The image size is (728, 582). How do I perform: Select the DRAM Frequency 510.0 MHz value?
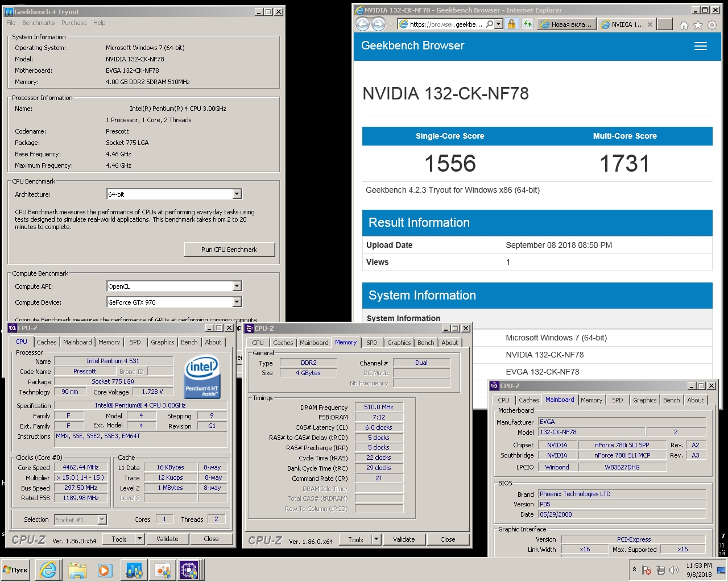(x=379, y=407)
